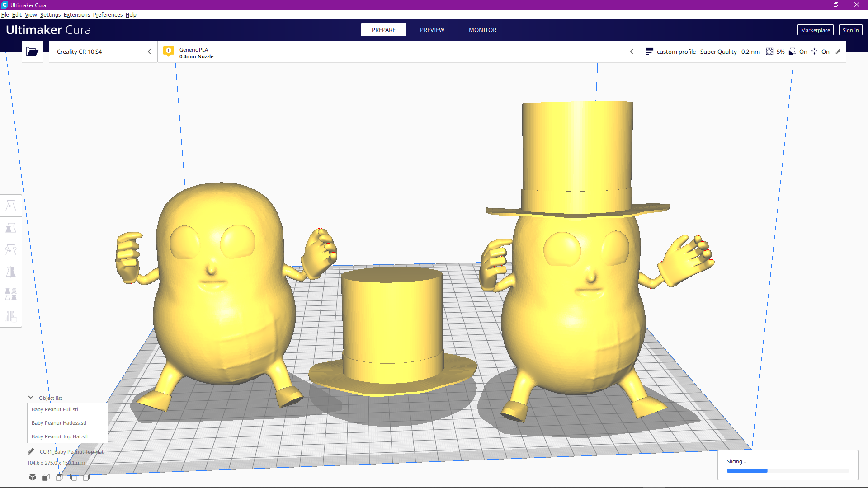This screenshot has height=488, width=868.
Task: Open the Marketplace
Action: pyautogui.click(x=815, y=30)
